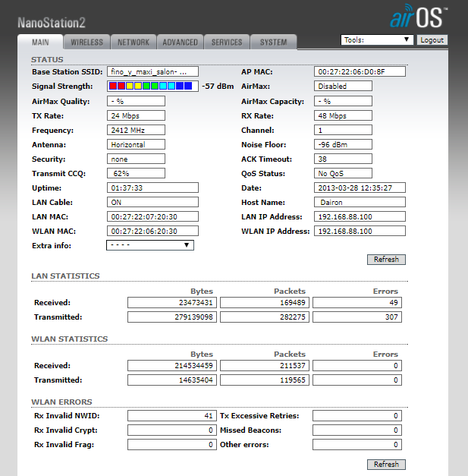Screen dimensions: 468x476
Task: Switch to the WIRELESS tab
Action: tap(87, 42)
